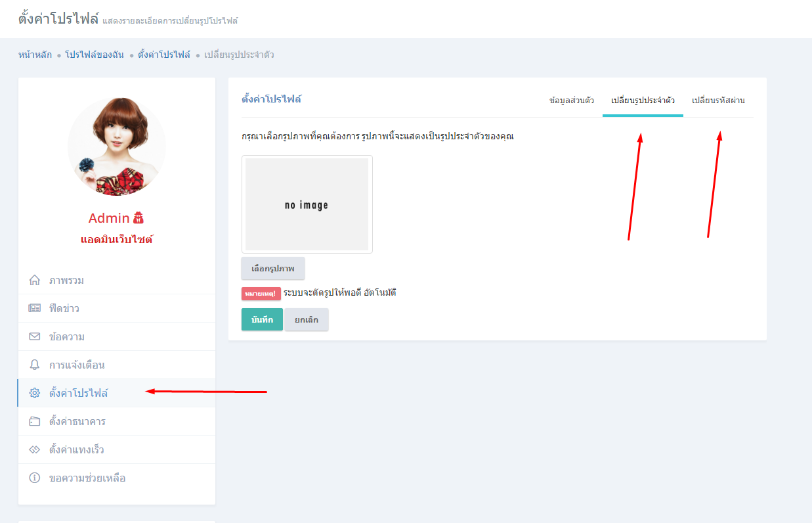The height and width of the screenshot is (523, 812).
Task: Open the เปลี่ยนรหัสผ่าน tab
Action: tap(718, 101)
